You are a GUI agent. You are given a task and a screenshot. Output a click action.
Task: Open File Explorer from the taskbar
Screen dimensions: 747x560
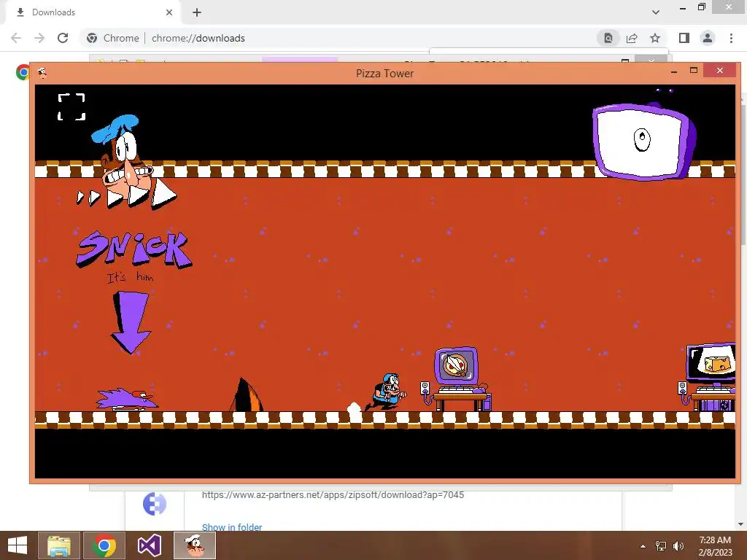tap(58, 545)
